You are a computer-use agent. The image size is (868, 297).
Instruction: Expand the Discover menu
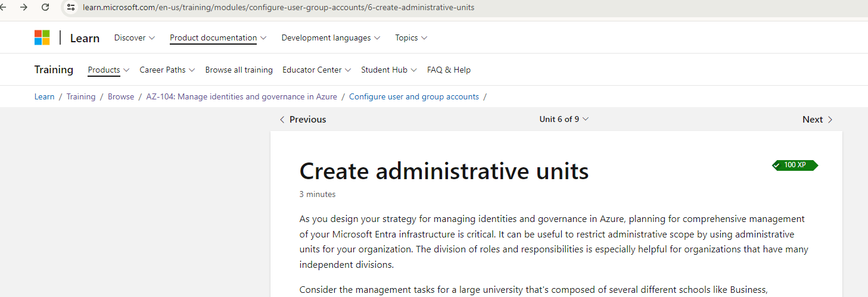point(134,37)
